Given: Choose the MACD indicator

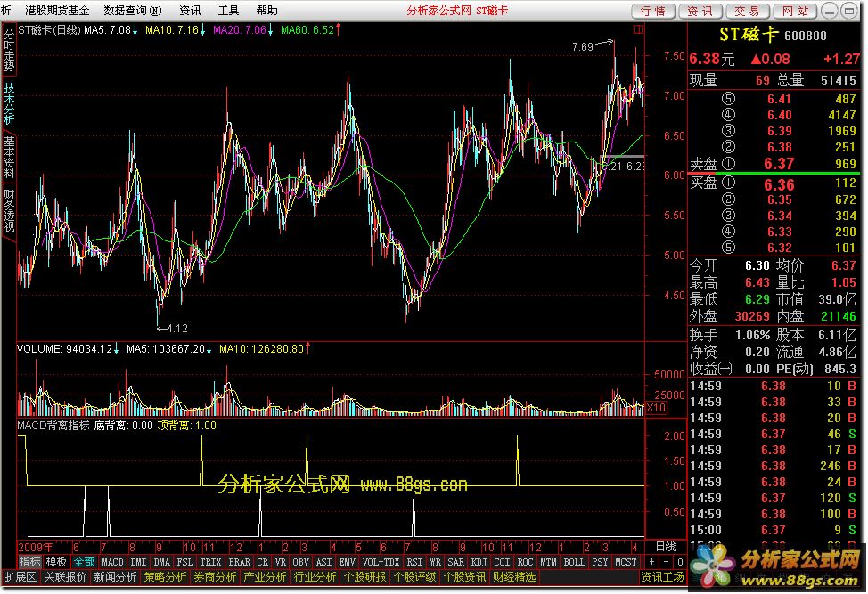Looking at the screenshot, I should pos(112,562).
